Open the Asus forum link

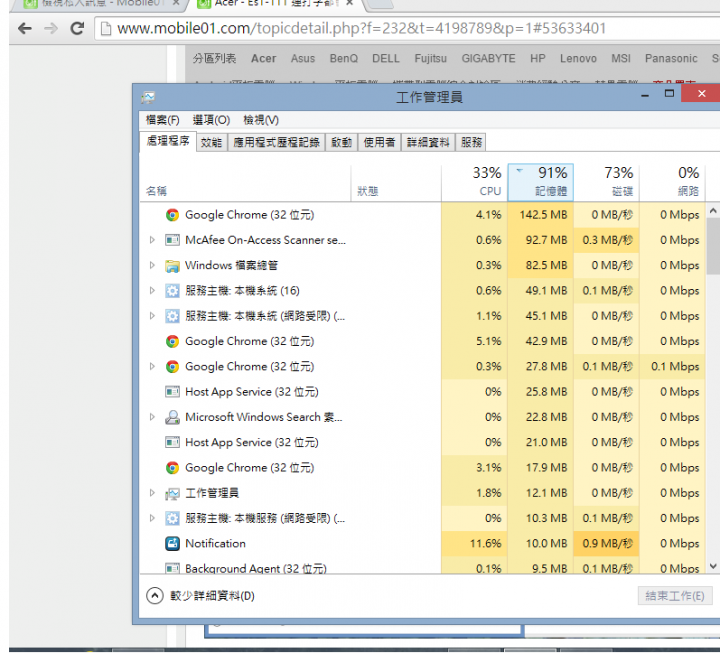pyautogui.click(x=303, y=59)
